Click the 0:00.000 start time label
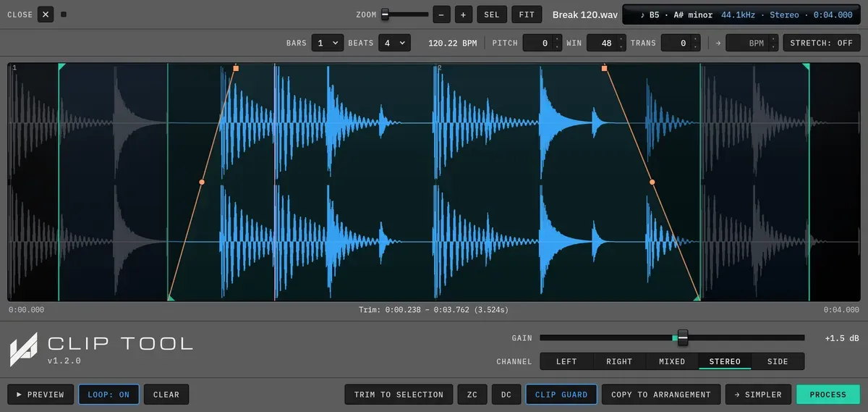This screenshot has width=868, height=412. (x=26, y=310)
